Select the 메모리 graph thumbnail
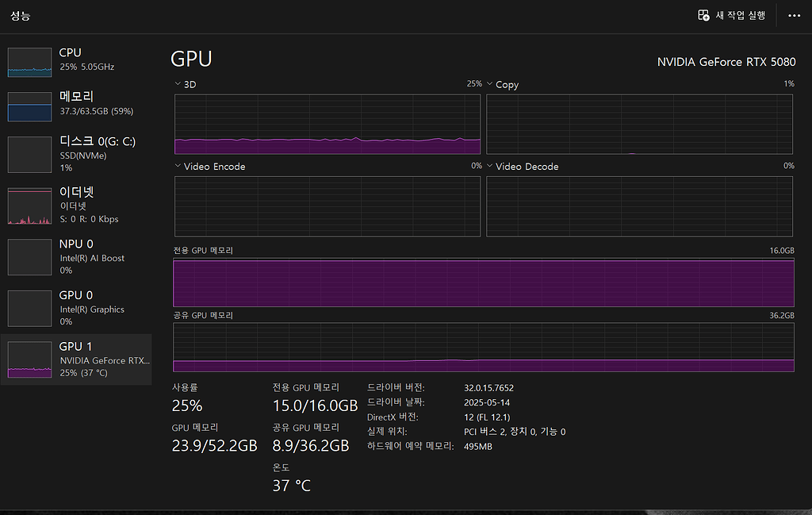This screenshot has height=515, width=812. (29, 106)
